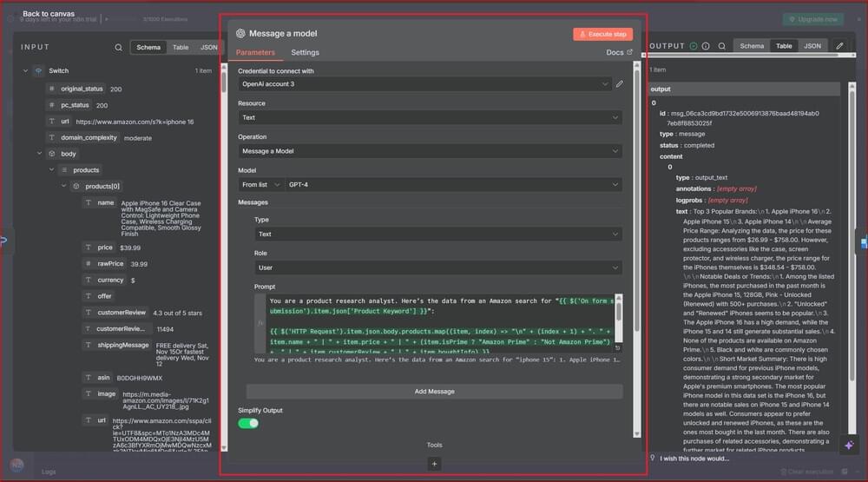Click the info icon next to OUTPUT
The height and width of the screenshot is (482, 868).
[x=706, y=46]
